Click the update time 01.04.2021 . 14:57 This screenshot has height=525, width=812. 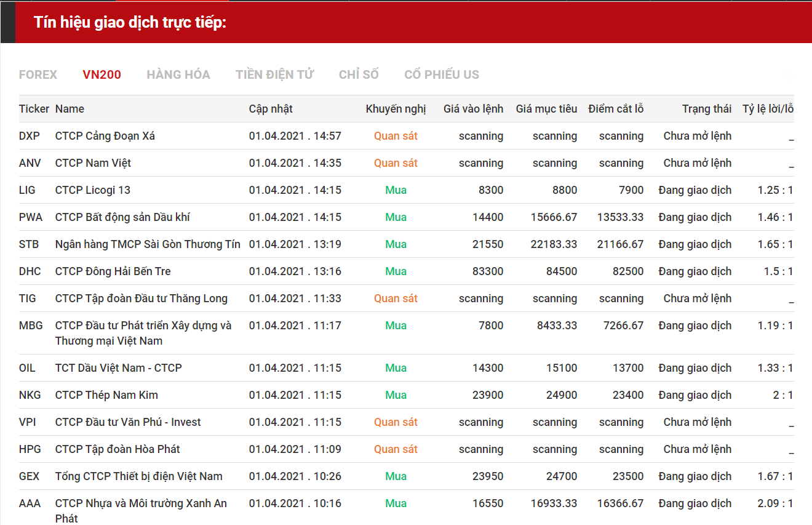pyautogui.click(x=295, y=136)
